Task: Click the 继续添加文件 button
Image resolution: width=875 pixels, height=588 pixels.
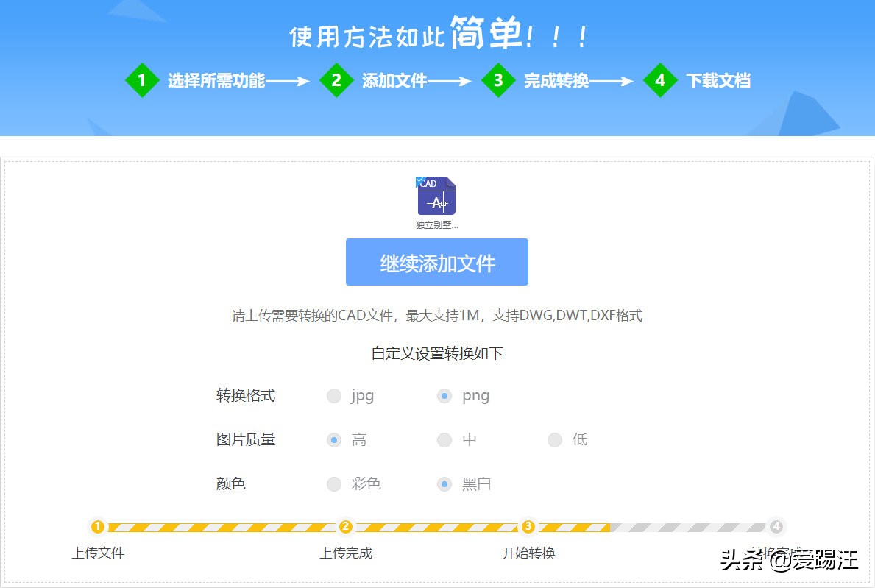Action: tap(436, 262)
